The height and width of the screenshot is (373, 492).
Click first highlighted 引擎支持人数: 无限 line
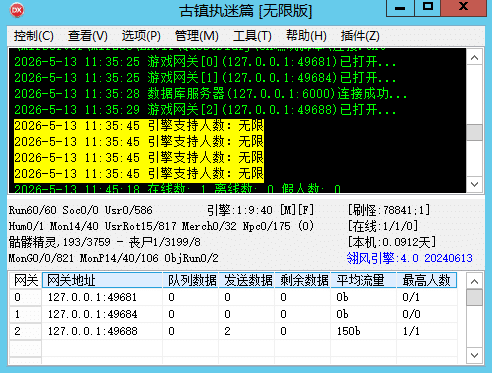[139, 126]
